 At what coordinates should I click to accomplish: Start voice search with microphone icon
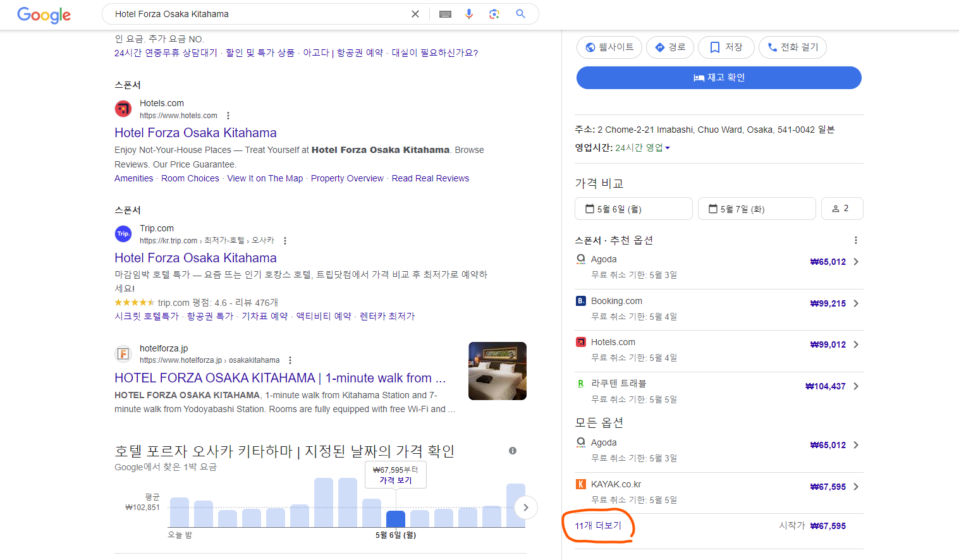click(469, 14)
